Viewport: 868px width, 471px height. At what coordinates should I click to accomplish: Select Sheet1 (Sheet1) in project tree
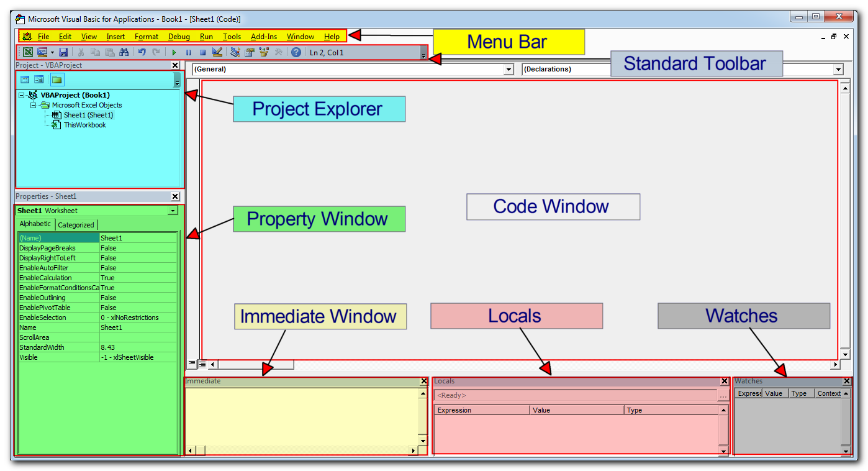89,115
